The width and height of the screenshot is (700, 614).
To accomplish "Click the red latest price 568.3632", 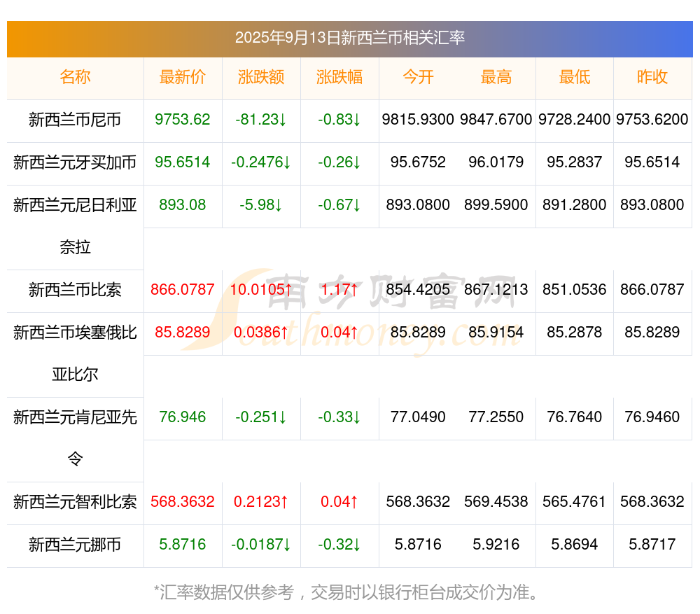I will pos(183,501).
